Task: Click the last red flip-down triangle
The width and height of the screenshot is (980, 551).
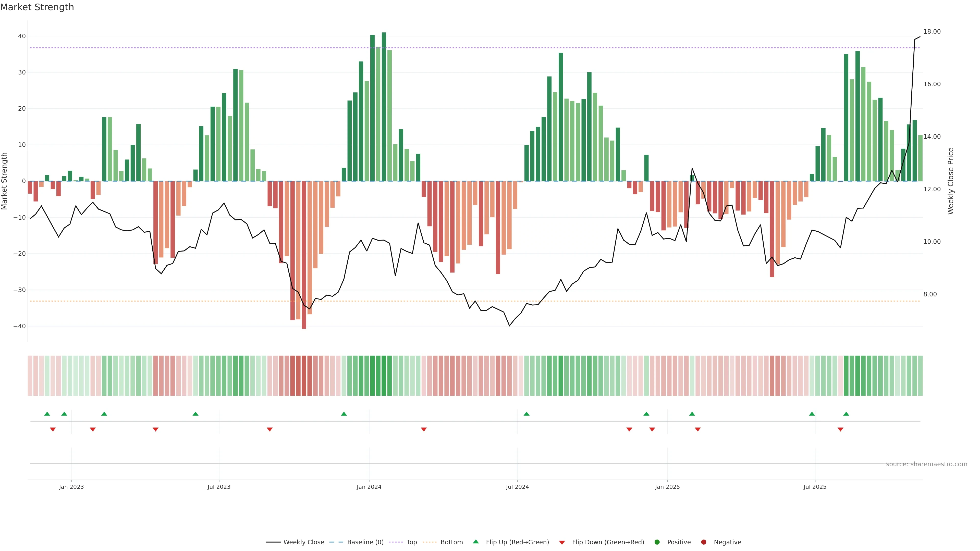Action: click(840, 429)
